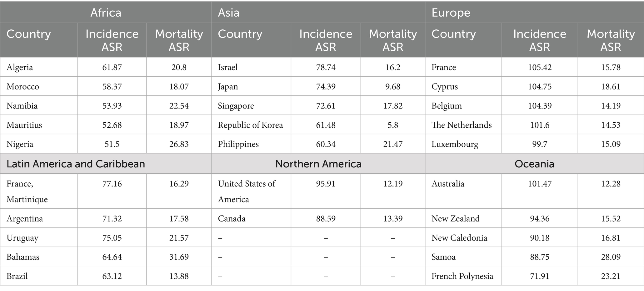The height and width of the screenshot is (291, 644).
Task: Click Australia's incidence value 101.47
Action: [x=540, y=184]
